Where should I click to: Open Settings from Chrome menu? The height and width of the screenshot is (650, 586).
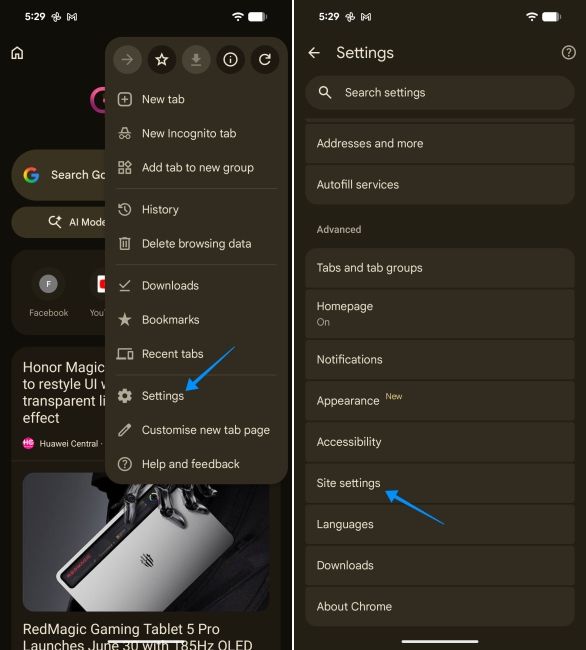point(196,396)
